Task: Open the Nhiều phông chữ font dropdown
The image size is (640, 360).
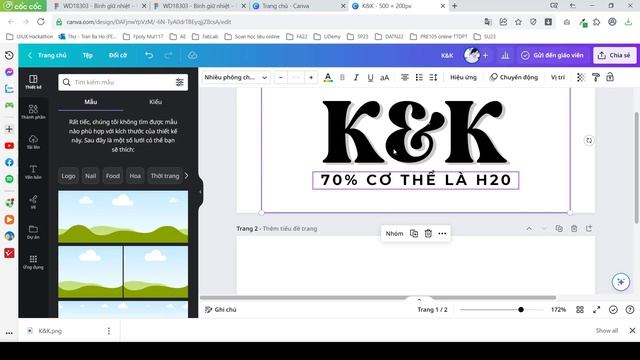Action: pyautogui.click(x=236, y=77)
